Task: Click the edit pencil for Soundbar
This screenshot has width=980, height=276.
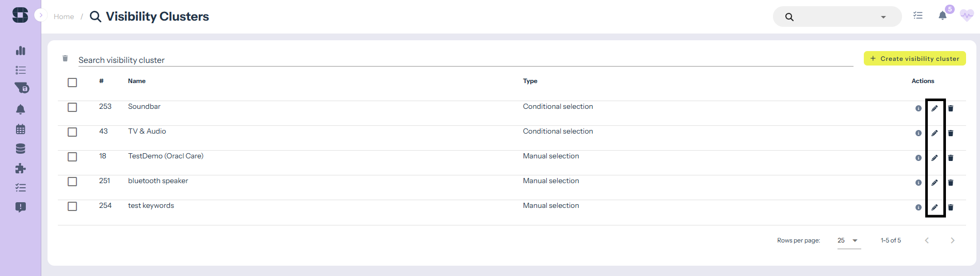Action: coord(935,108)
